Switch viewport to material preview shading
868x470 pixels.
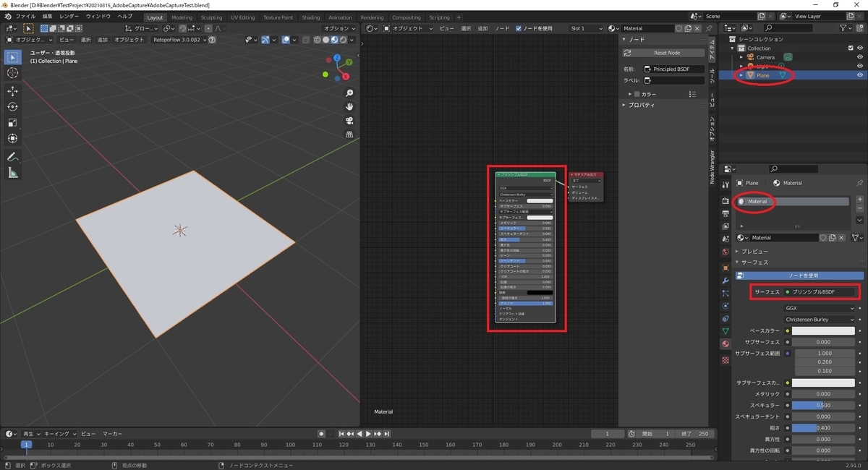pyautogui.click(x=333, y=40)
